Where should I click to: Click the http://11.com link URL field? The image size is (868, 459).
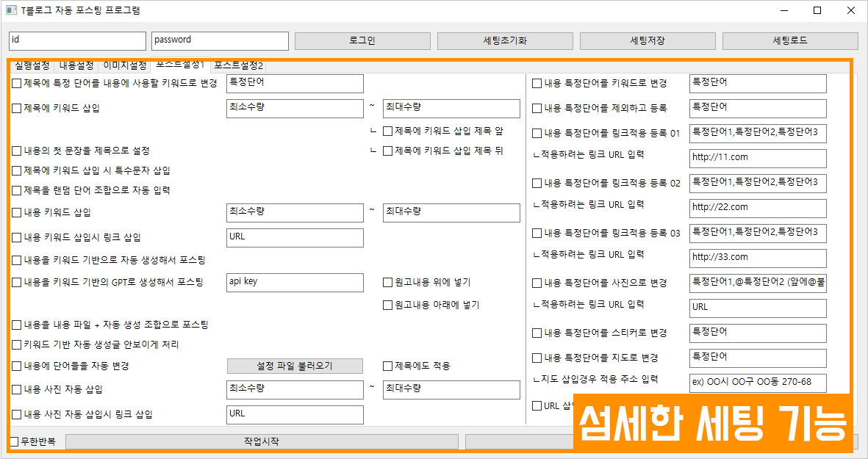(x=758, y=159)
